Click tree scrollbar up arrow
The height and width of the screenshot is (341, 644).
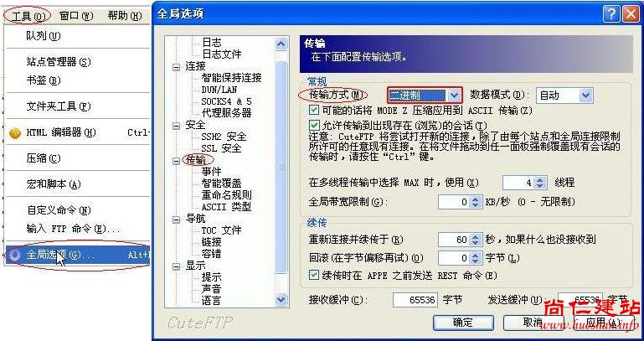281,44
